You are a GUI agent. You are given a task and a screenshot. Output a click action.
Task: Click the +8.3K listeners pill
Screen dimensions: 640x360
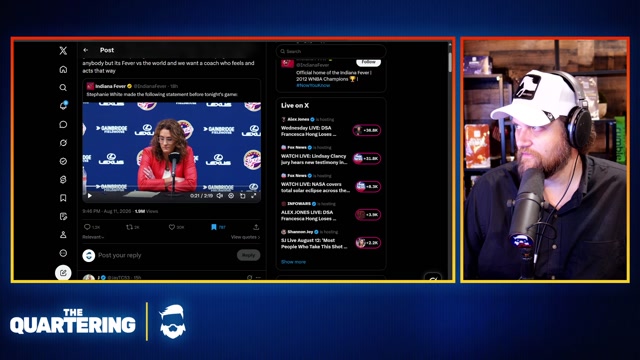(x=368, y=187)
